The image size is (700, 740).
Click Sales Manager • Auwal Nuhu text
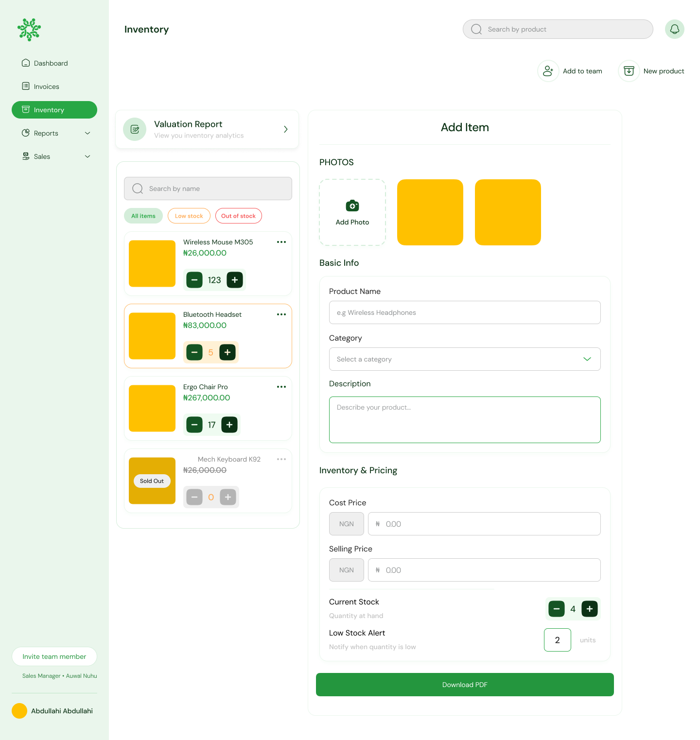point(60,676)
